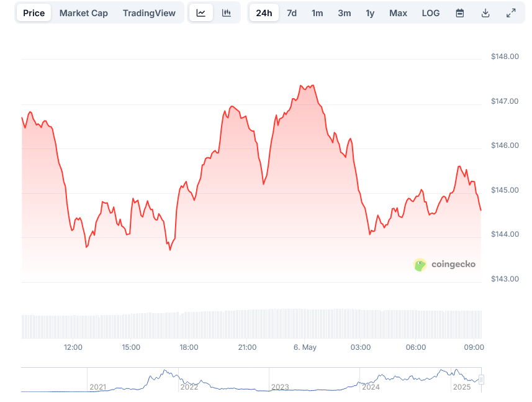Viewport: 532px width, 402px height.
Task: Download the chart data
Action: [485, 13]
